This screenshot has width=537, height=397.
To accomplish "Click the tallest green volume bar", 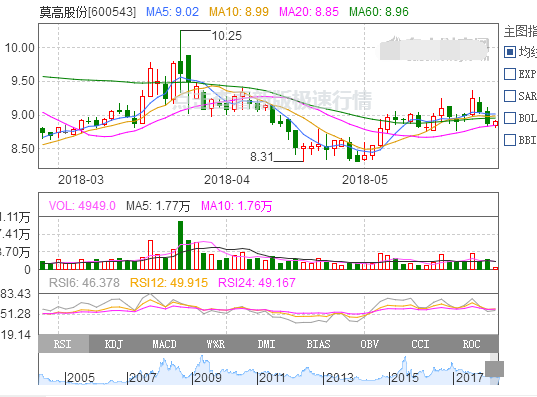I will [180, 245].
